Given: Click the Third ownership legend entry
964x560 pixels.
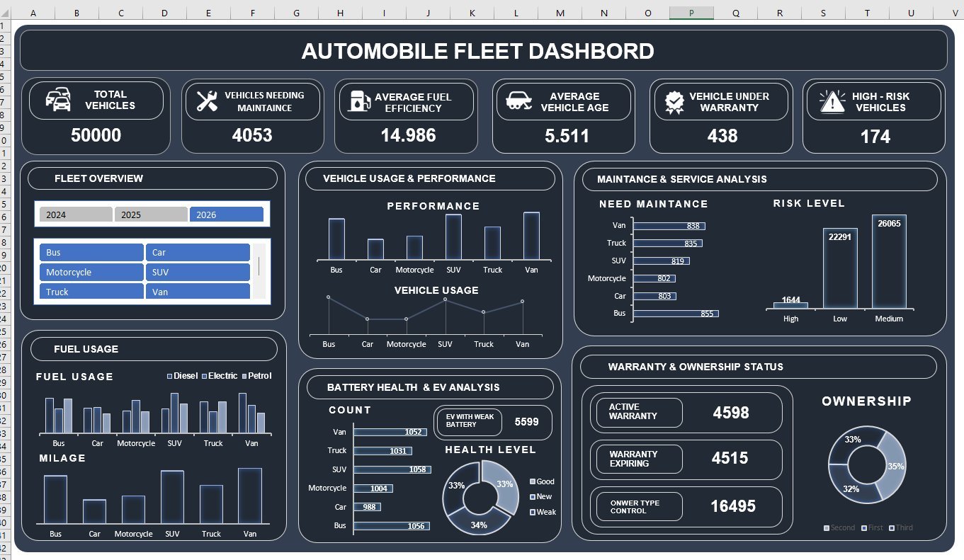Looking at the screenshot, I should click(x=902, y=527).
